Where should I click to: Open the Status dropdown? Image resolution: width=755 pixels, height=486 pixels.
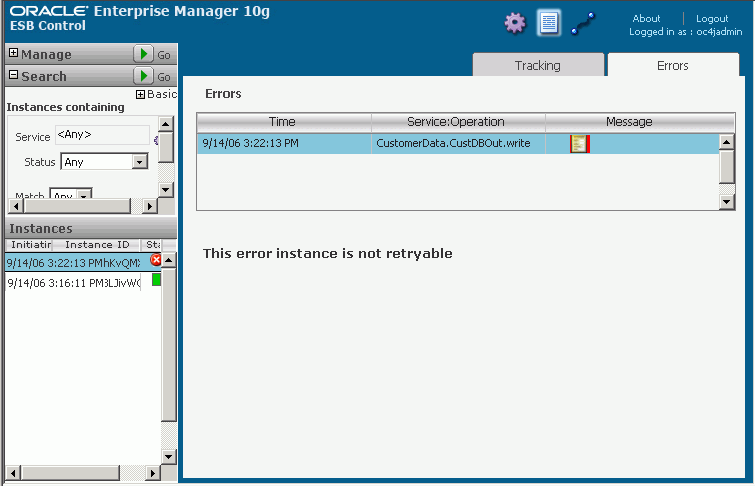[140, 162]
